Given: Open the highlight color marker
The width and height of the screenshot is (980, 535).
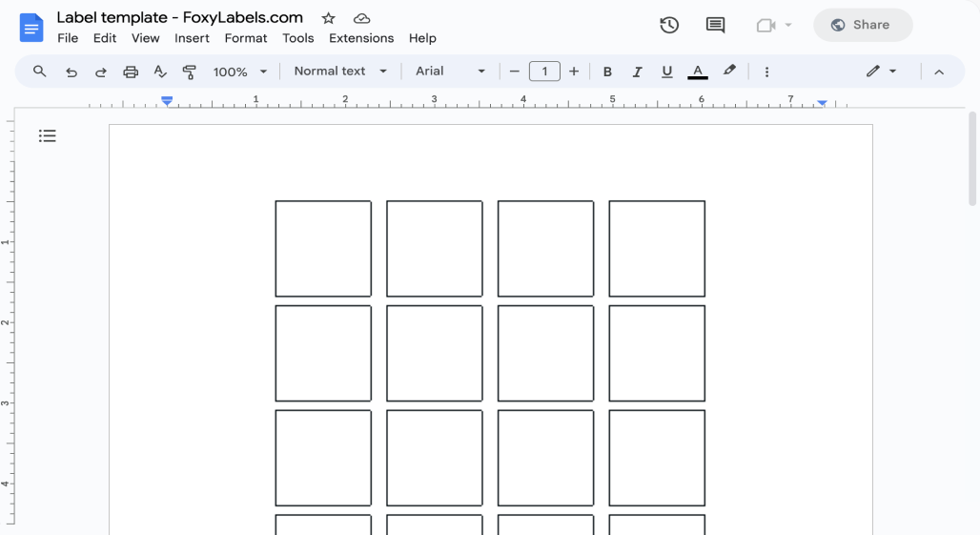Looking at the screenshot, I should [728, 71].
